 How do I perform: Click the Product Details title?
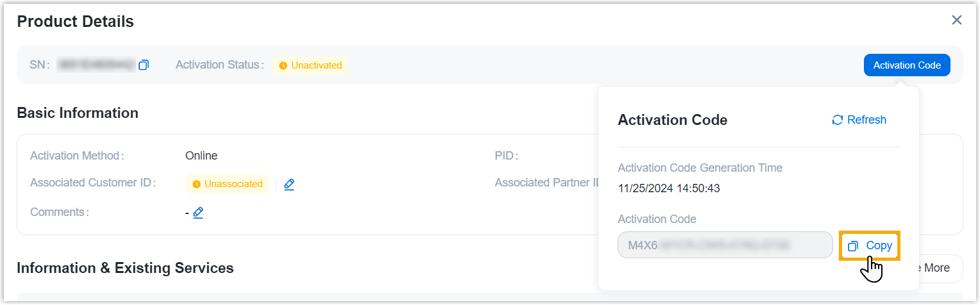[x=75, y=21]
